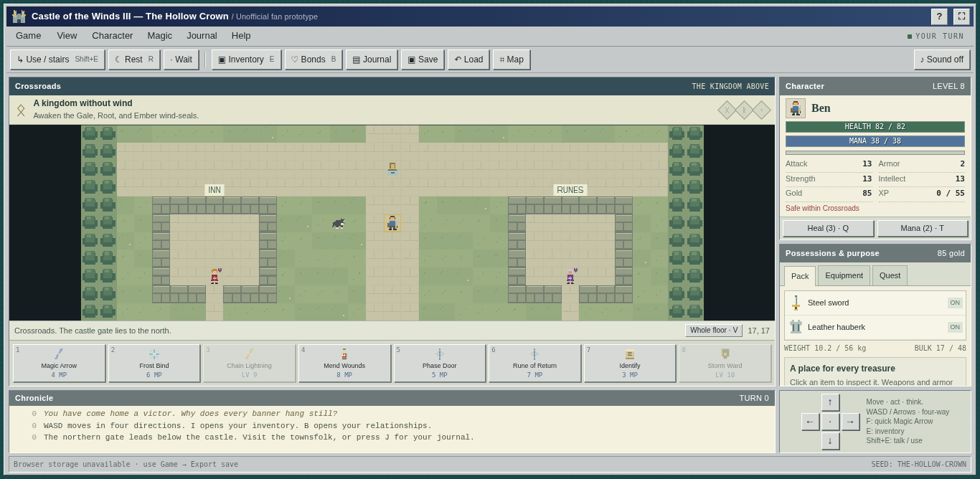Inspect the Leather hauberk item
The height and width of the screenshot is (479, 980).
tap(875, 327)
